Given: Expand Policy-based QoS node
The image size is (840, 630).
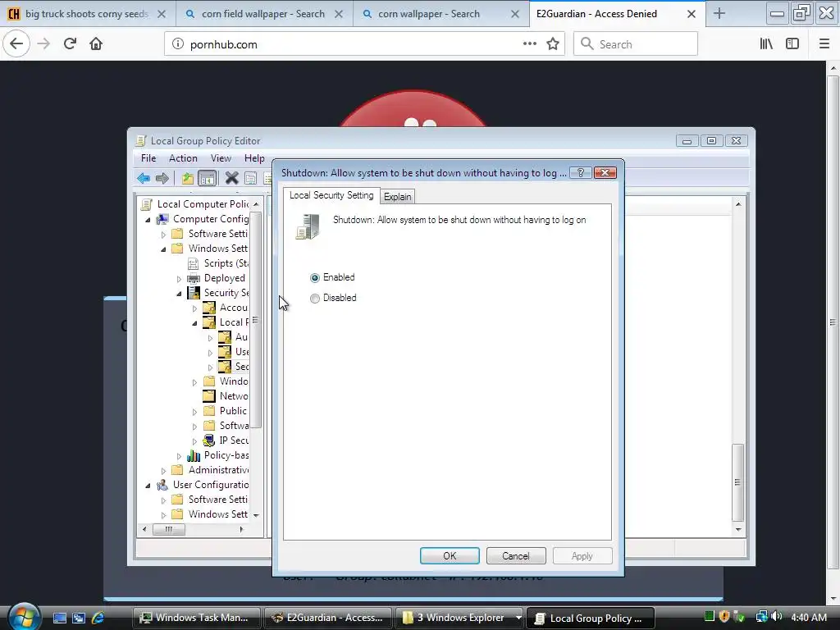Looking at the screenshot, I should click(x=179, y=456).
